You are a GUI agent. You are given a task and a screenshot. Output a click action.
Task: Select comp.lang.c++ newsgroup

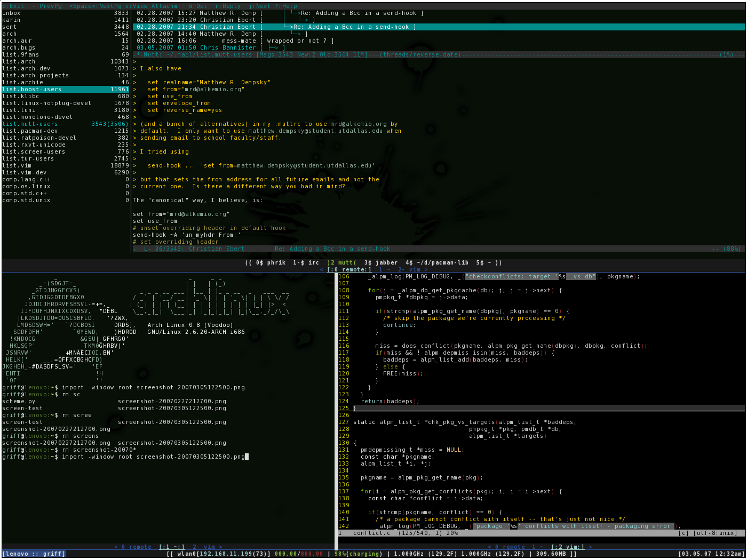(66, 179)
